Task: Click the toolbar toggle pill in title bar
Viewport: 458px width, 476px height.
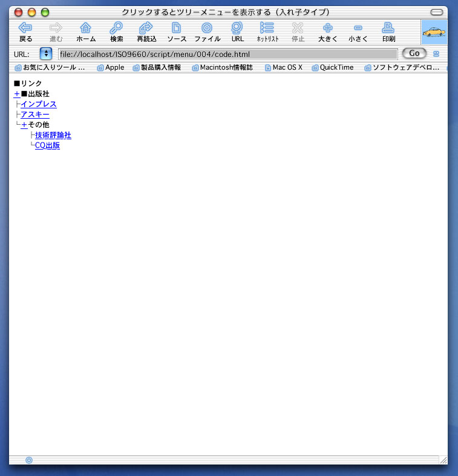Action: click(437, 12)
